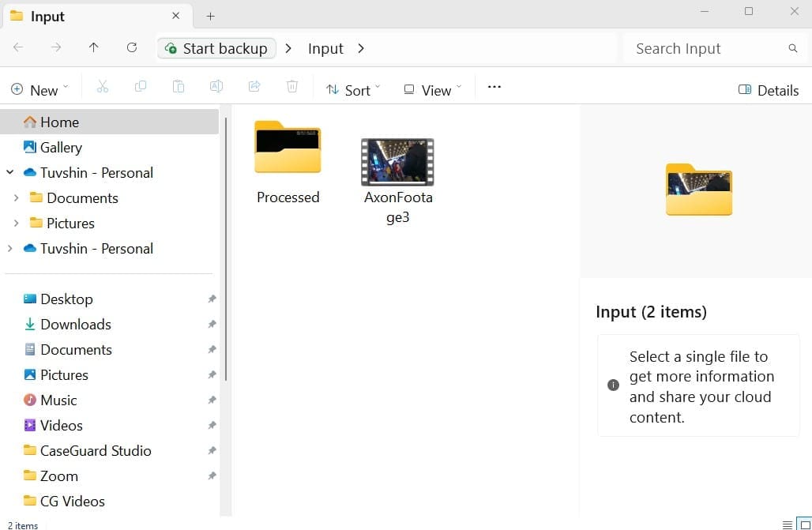Switch to large thumbnails layout in status bar

[803, 523]
